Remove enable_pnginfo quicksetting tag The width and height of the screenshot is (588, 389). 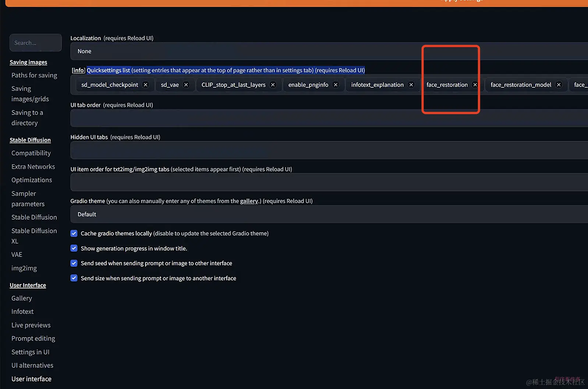click(336, 85)
